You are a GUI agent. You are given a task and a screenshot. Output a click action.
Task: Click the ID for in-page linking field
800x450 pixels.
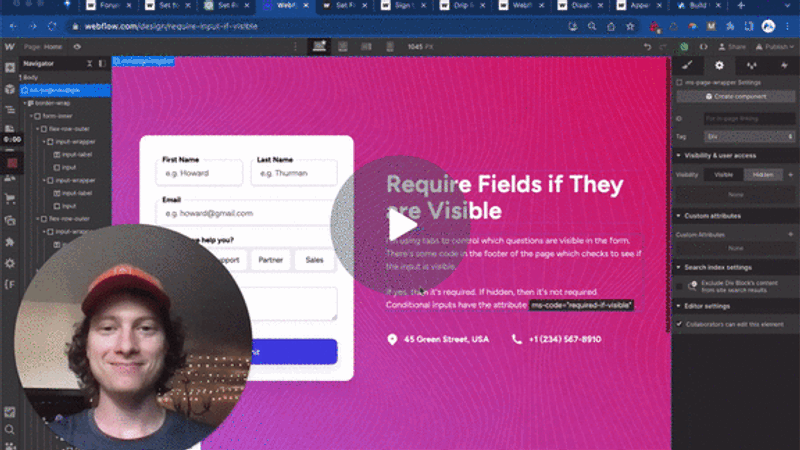(x=749, y=118)
